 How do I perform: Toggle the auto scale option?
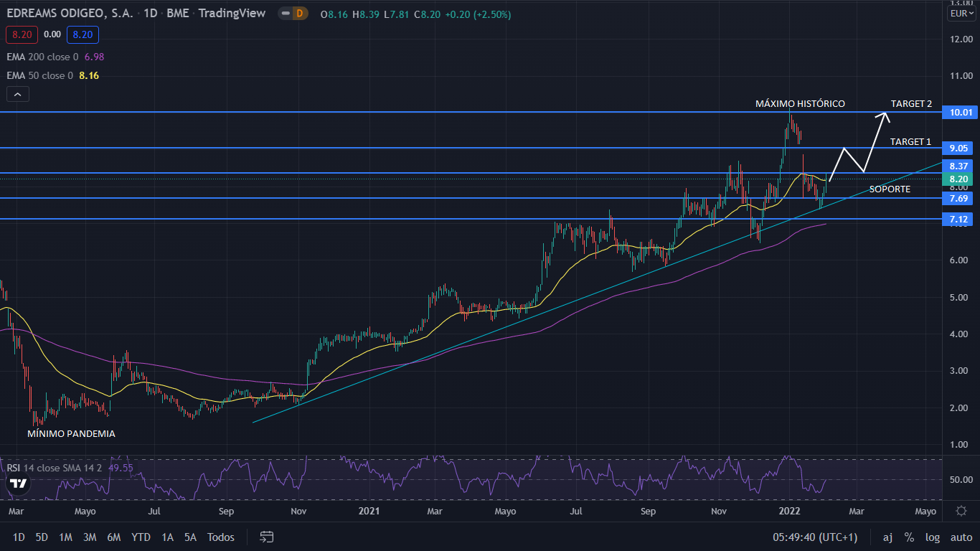point(961,537)
